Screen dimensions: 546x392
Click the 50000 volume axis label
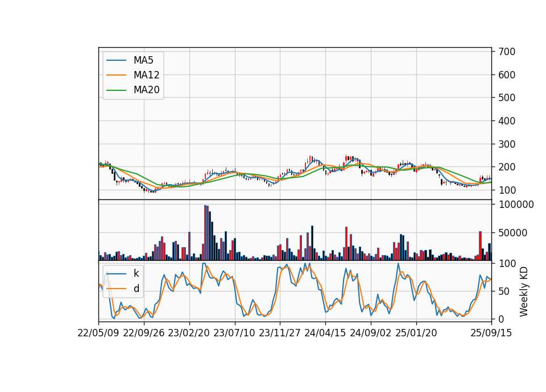pos(513,233)
